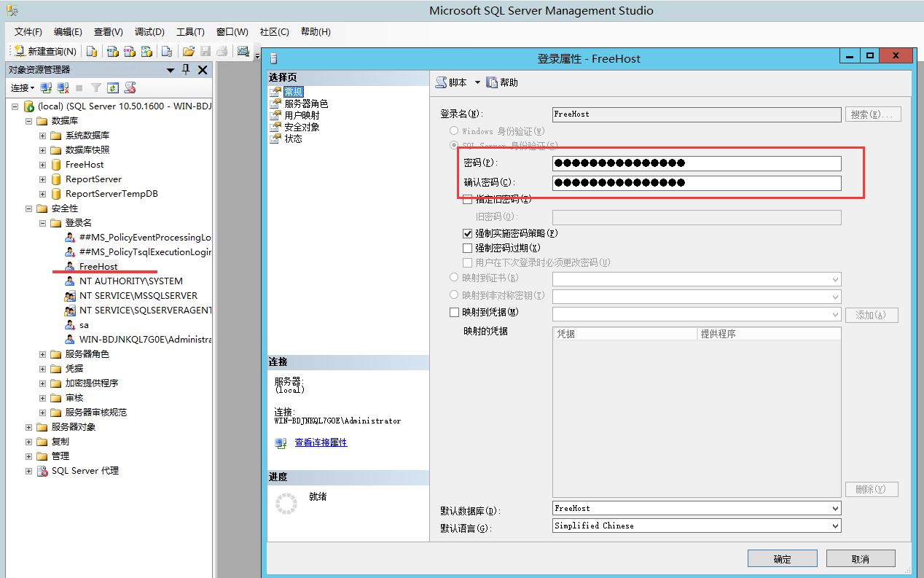Collapse the (local) SQL Server node in the tree
The image size is (924, 578).
(x=15, y=106)
